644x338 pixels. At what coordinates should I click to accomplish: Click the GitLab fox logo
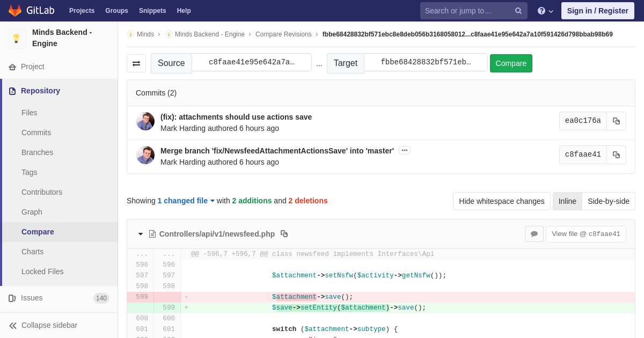15,11
